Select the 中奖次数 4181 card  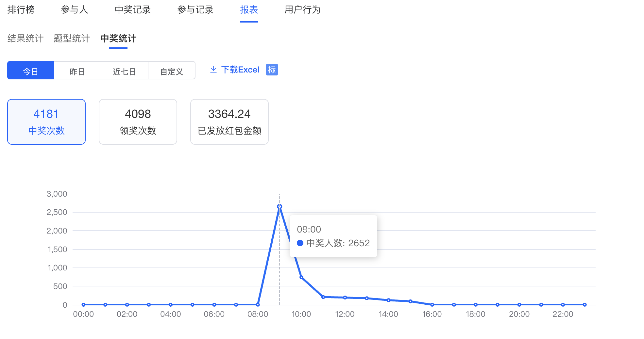point(46,122)
